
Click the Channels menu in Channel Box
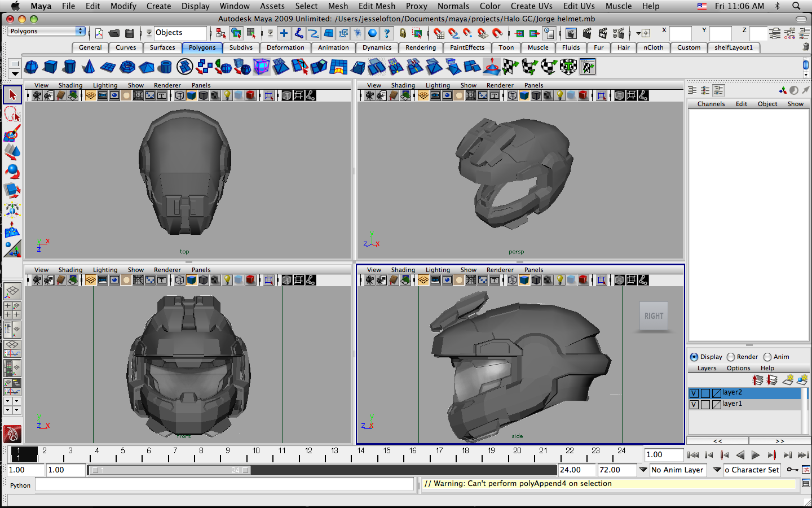point(711,104)
